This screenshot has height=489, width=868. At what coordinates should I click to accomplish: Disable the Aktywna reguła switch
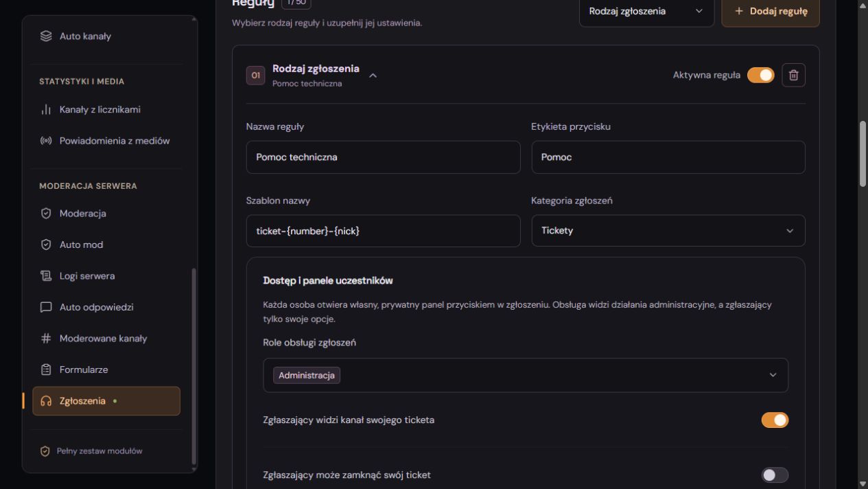(760, 76)
